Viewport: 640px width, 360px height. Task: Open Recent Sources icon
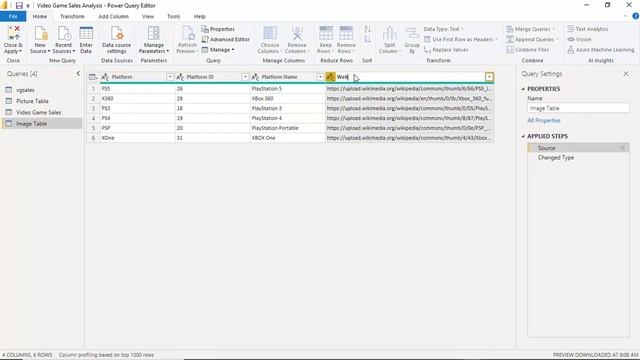pyautogui.click(x=64, y=33)
